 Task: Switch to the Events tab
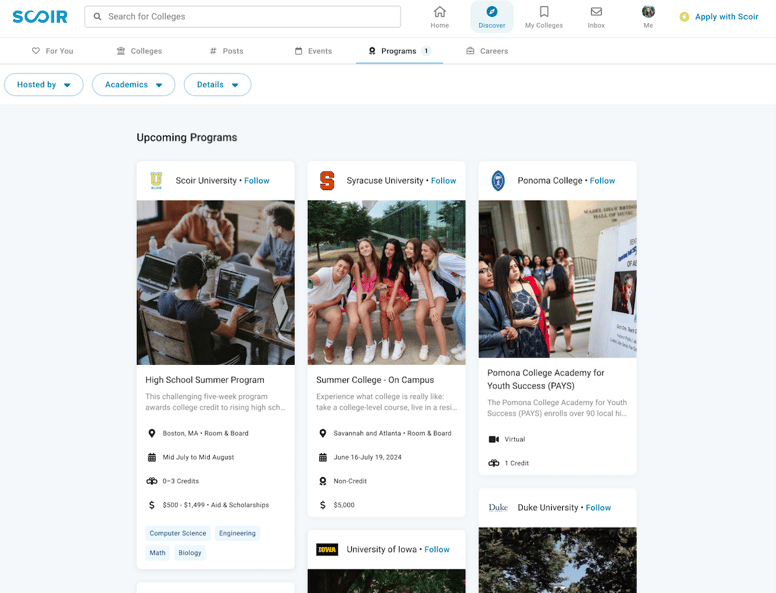coord(313,51)
